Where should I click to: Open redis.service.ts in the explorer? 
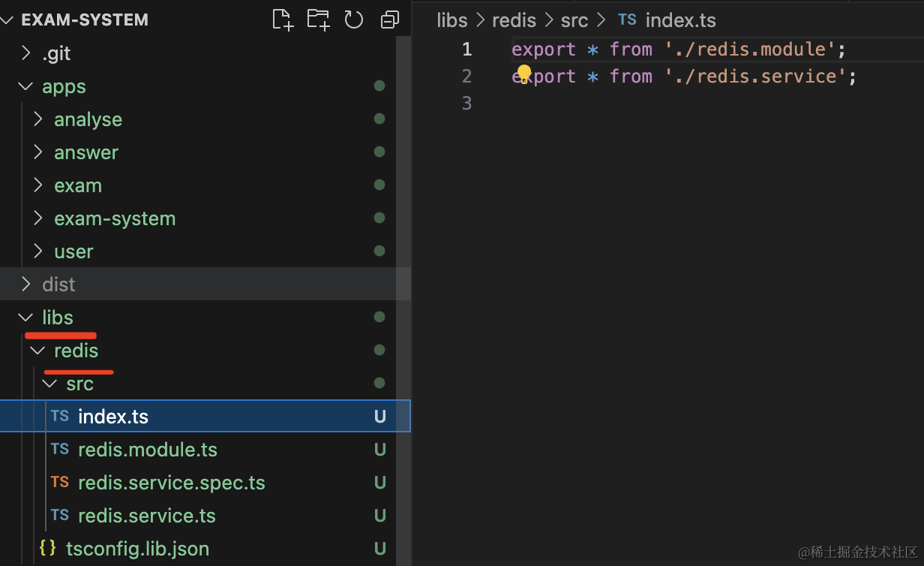point(146,516)
